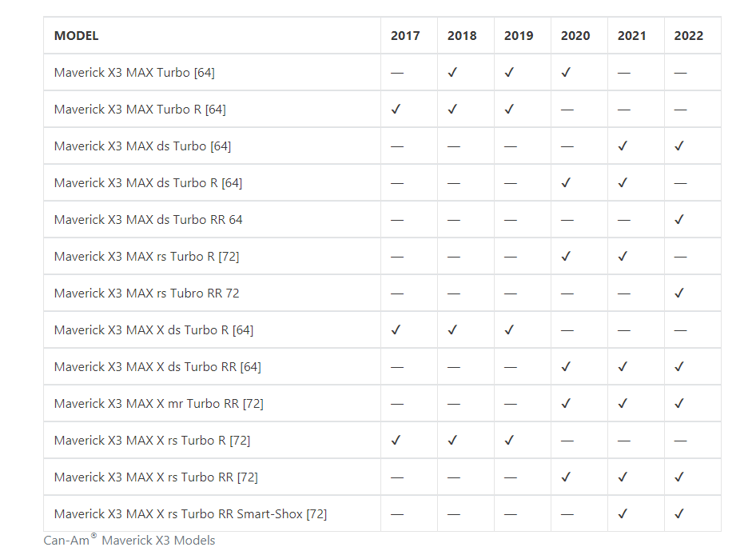Click the 2022 checkmark for Maverick X3 MAX ds Turbo [64]
The image size is (756, 555).
coord(679,146)
